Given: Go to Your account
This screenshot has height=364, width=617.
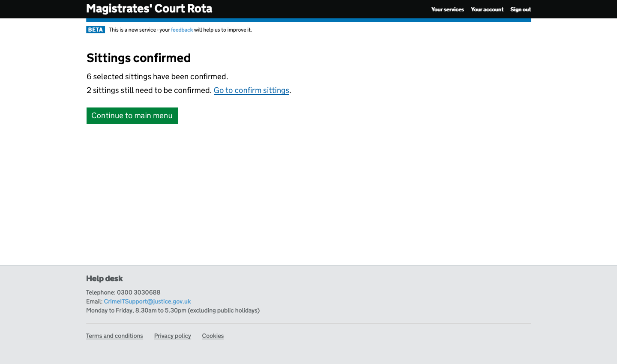Looking at the screenshot, I should coord(487,9).
